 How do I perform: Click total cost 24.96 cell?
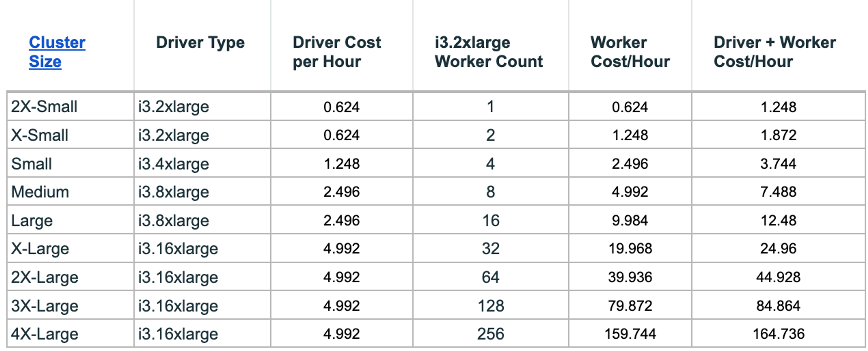pos(778,248)
